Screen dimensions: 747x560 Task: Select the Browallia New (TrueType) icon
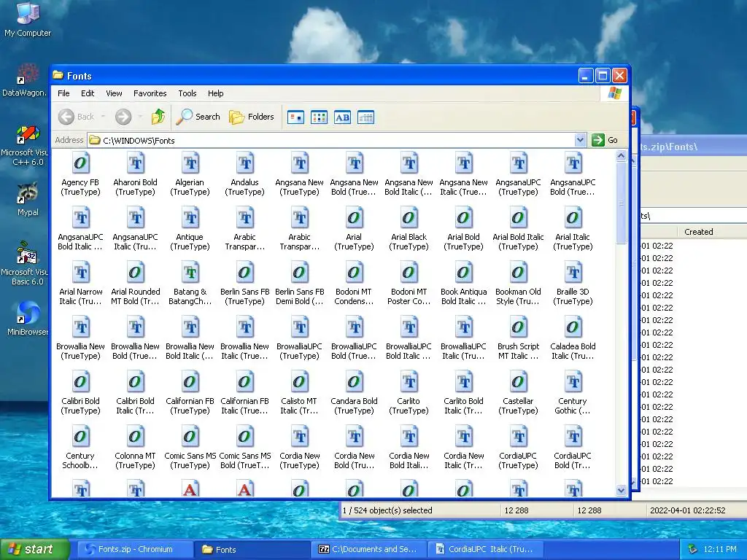coord(80,327)
